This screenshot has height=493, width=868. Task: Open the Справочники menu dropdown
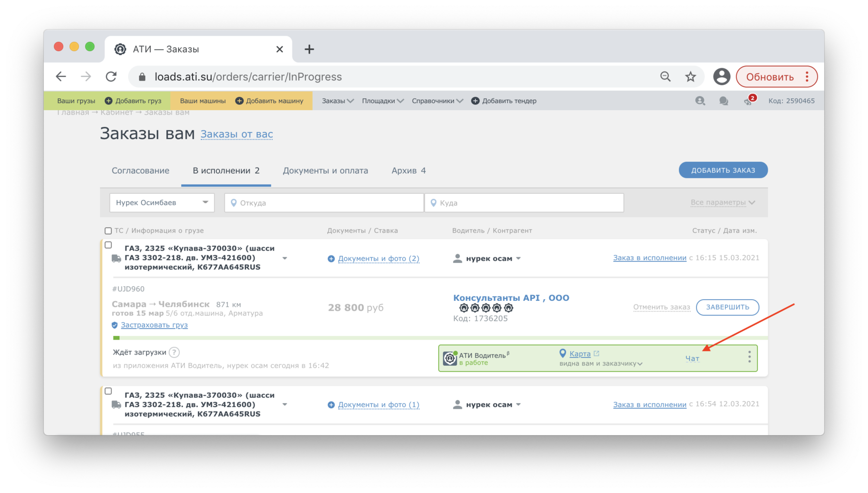tap(437, 101)
